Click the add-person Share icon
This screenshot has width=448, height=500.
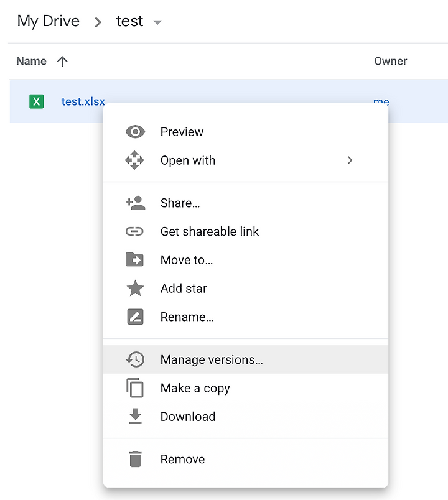135,203
